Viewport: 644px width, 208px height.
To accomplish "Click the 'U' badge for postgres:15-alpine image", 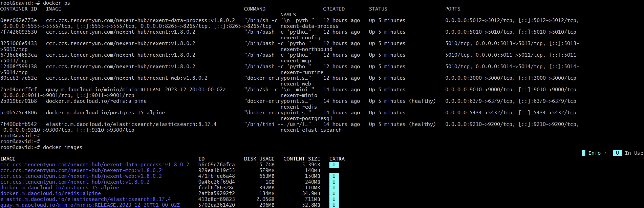I will (334, 188).
